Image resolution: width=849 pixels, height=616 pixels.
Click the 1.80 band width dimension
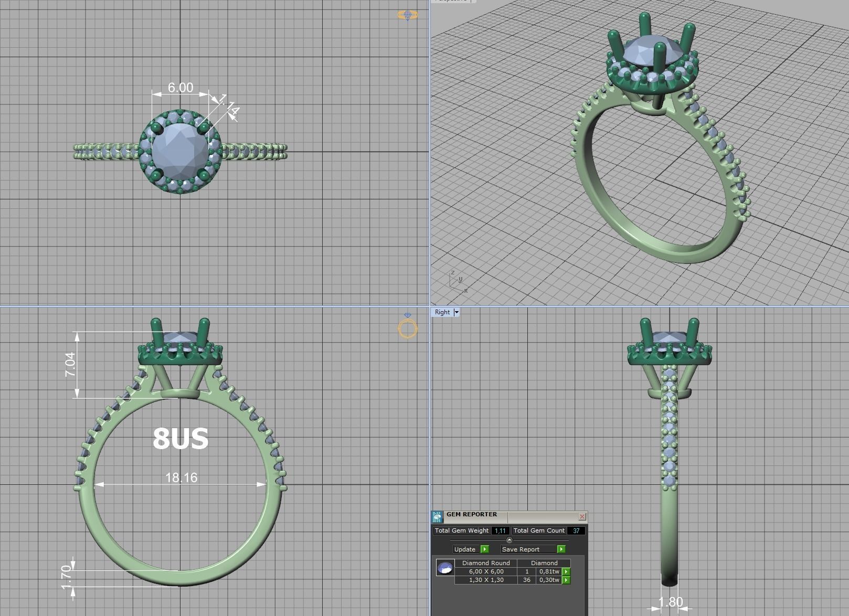(x=671, y=602)
